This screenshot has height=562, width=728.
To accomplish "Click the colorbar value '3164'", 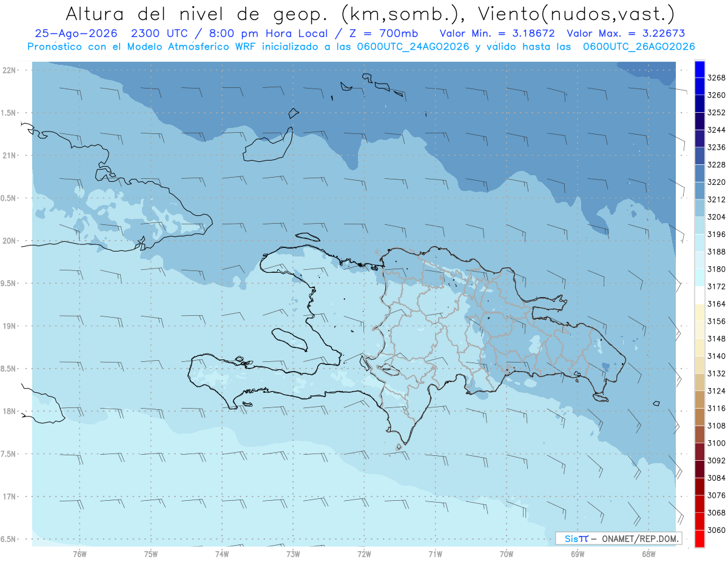I will click(x=716, y=304).
